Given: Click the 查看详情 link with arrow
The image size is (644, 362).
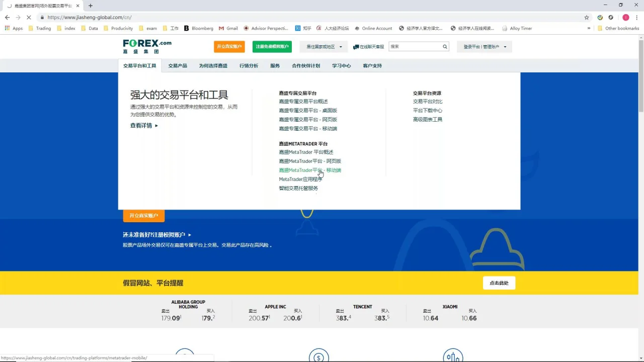Looking at the screenshot, I should (x=144, y=126).
